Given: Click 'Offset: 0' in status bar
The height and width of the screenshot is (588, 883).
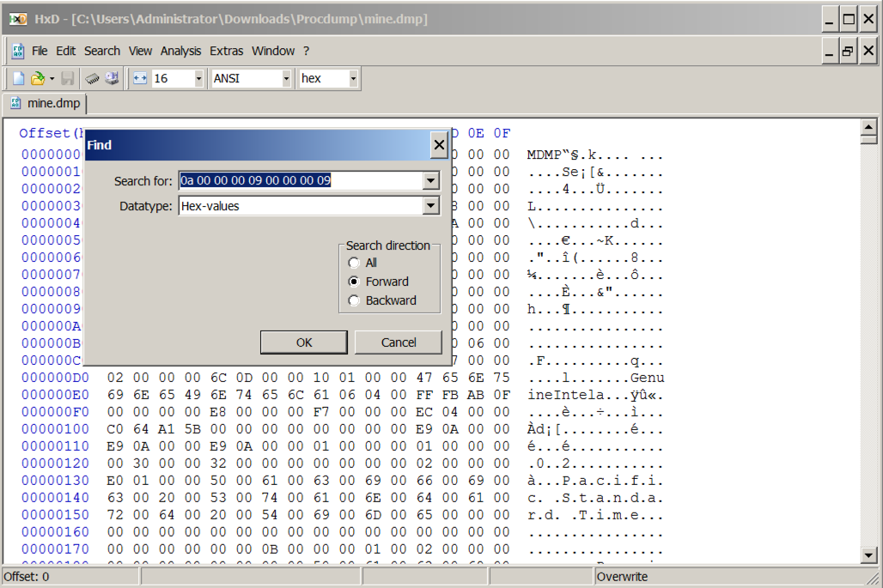Looking at the screenshot, I should (x=27, y=577).
